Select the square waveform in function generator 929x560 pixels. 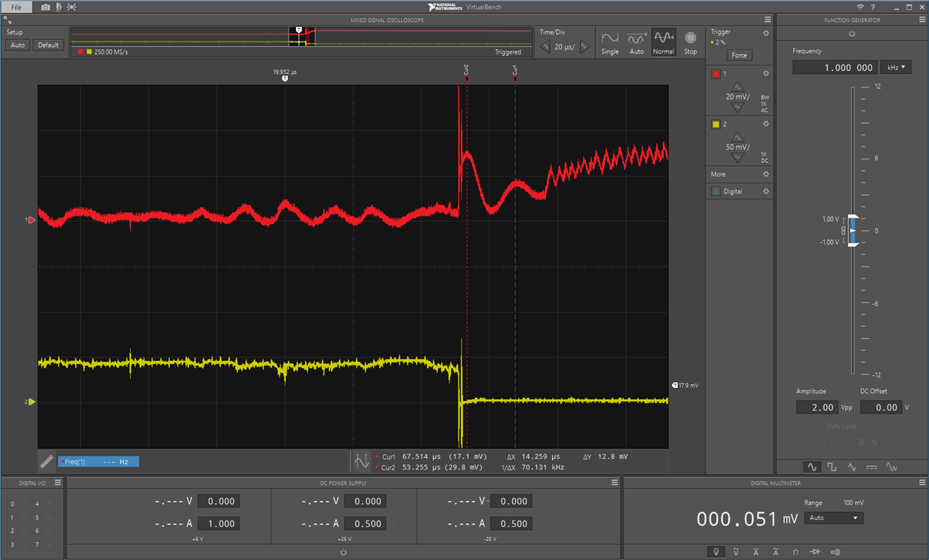tap(832, 468)
